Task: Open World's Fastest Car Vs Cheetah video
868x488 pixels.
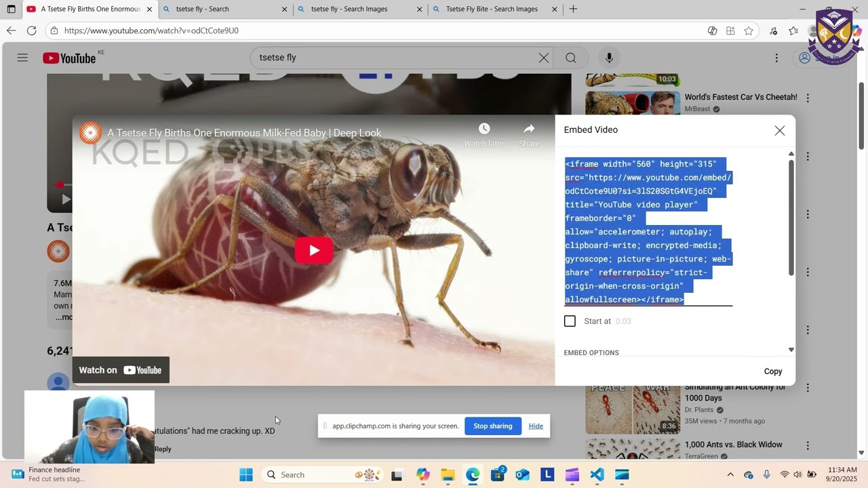Action: (741, 97)
